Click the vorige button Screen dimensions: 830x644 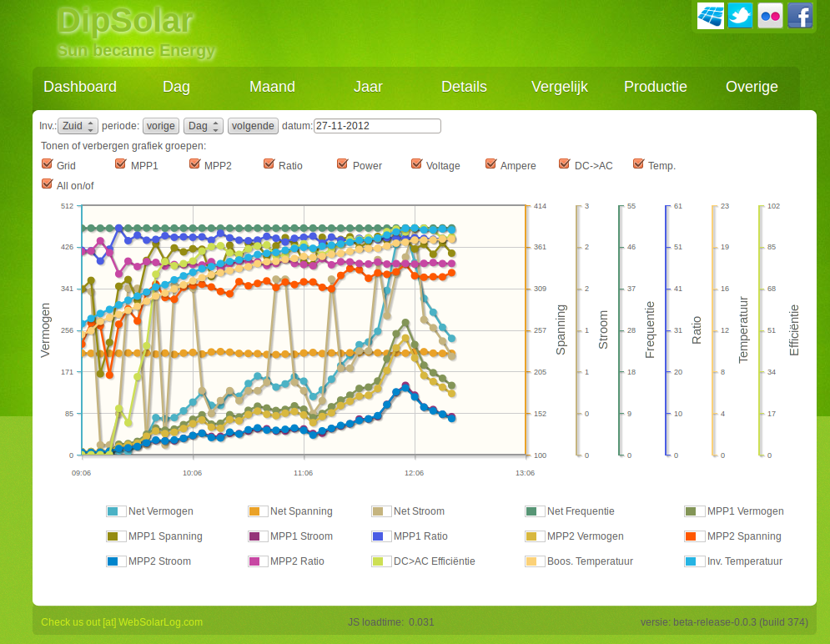pos(160,125)
